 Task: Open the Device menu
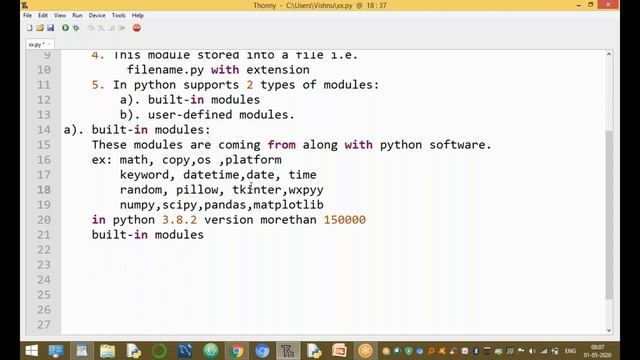[x=97, y=15]
